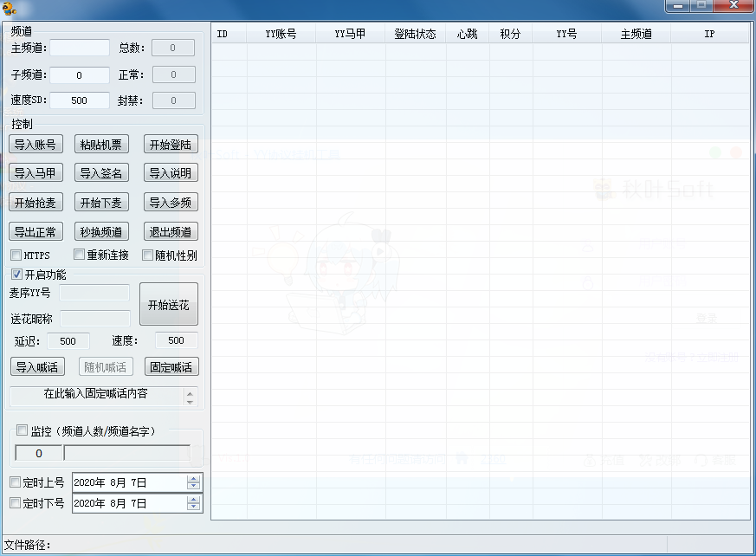
Task: Click 文件路径 status bar text
Action: point(28,545)
